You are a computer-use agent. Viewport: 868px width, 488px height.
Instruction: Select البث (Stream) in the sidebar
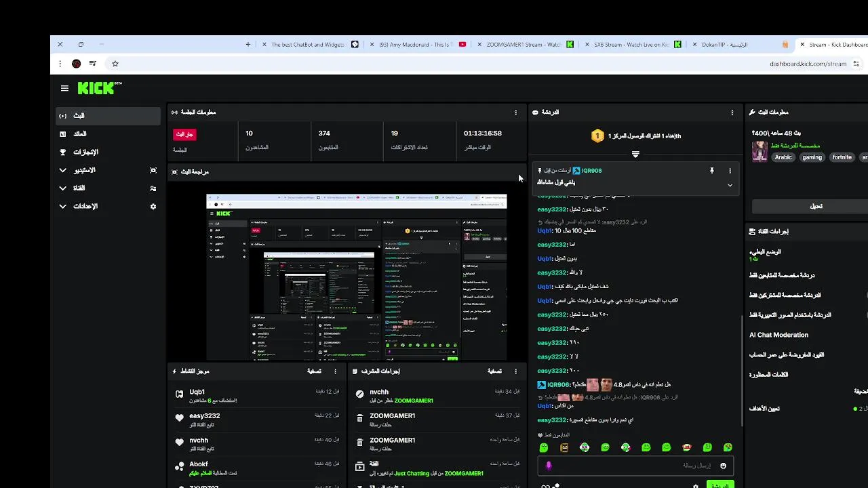[x=108, y=116]
